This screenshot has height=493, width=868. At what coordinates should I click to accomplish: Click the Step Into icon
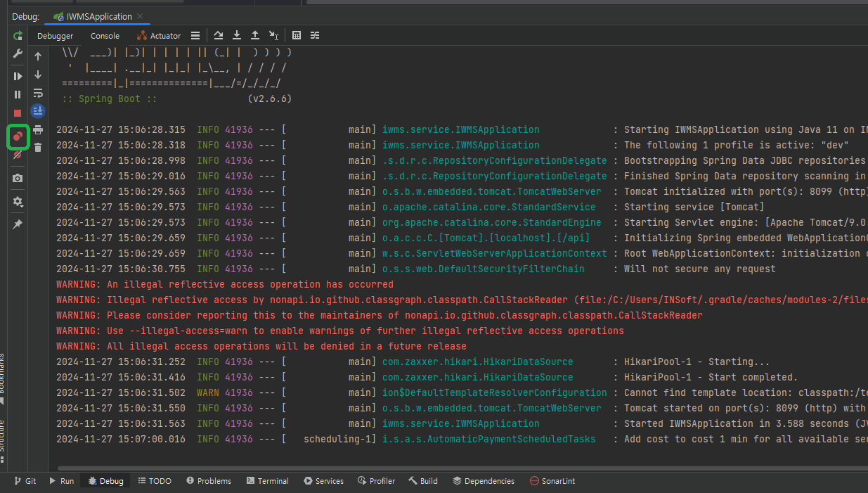click(237, 36)
